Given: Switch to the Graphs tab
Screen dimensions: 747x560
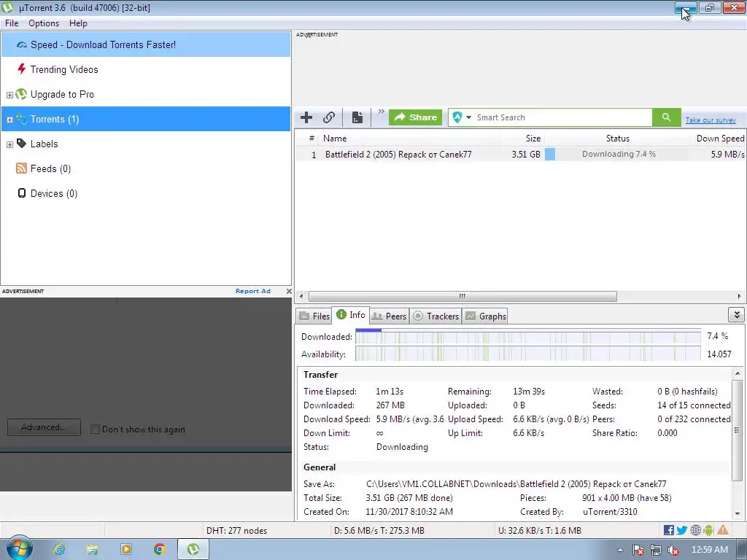Looking at the screenshot, I should (485, 316).
